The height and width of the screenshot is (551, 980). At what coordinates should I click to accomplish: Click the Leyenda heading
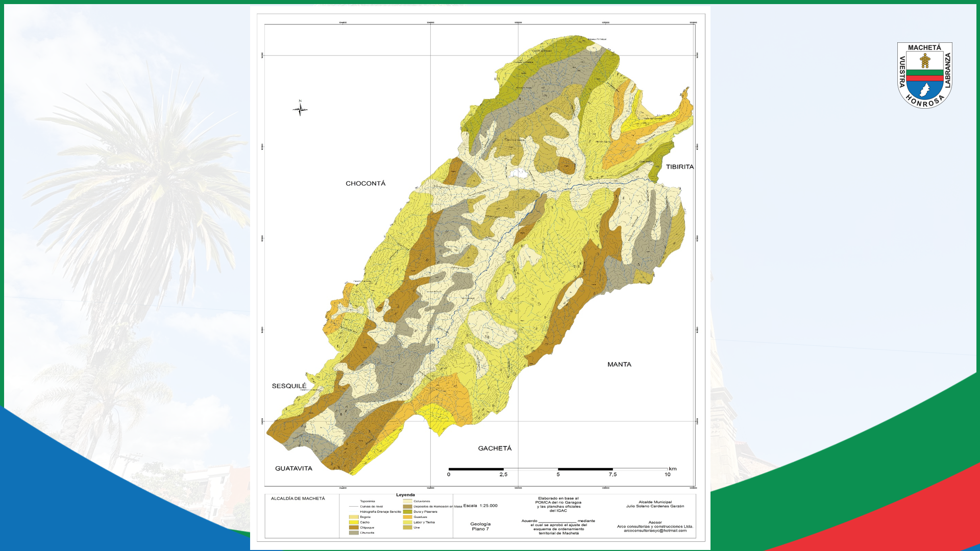pos(405,495)
